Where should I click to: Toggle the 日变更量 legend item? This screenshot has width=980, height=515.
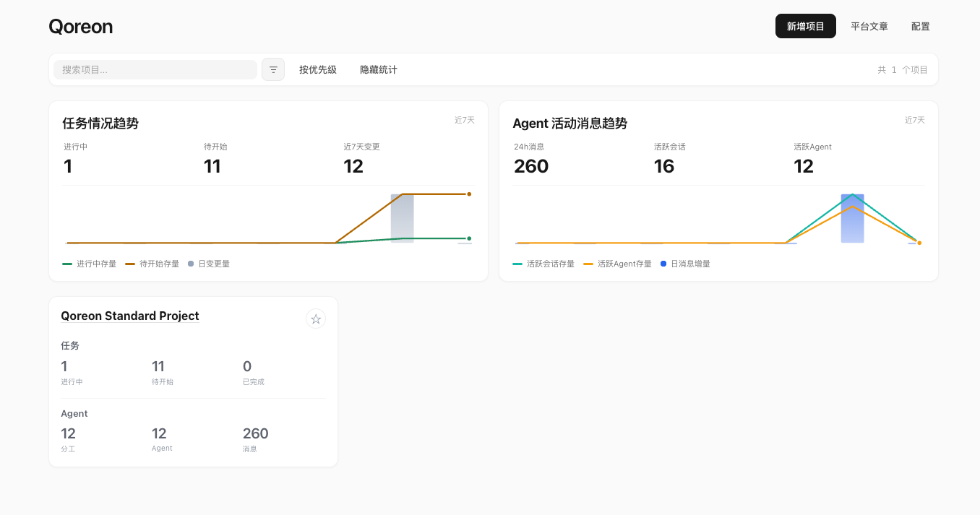pyautogui.click(x=209, y=264)
